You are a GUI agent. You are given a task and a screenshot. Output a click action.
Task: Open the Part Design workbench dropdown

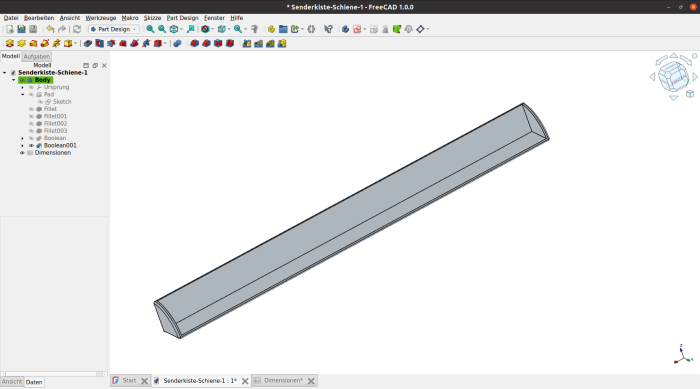pos(114,29)
